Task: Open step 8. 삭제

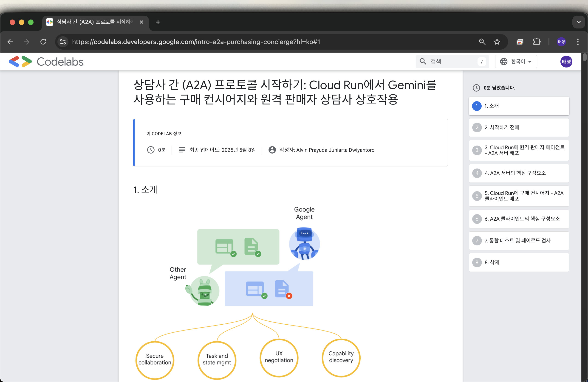Action: pos(519,262)
